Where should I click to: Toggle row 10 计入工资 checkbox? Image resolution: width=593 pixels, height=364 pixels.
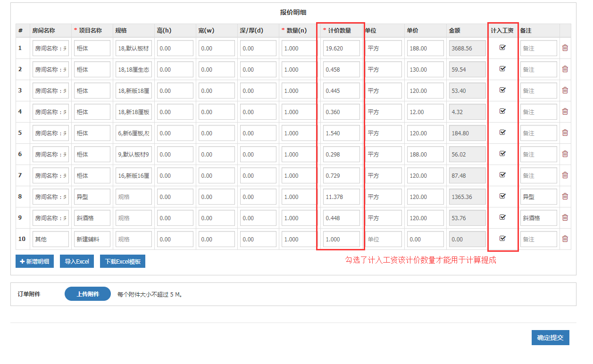tap(502, 239)
